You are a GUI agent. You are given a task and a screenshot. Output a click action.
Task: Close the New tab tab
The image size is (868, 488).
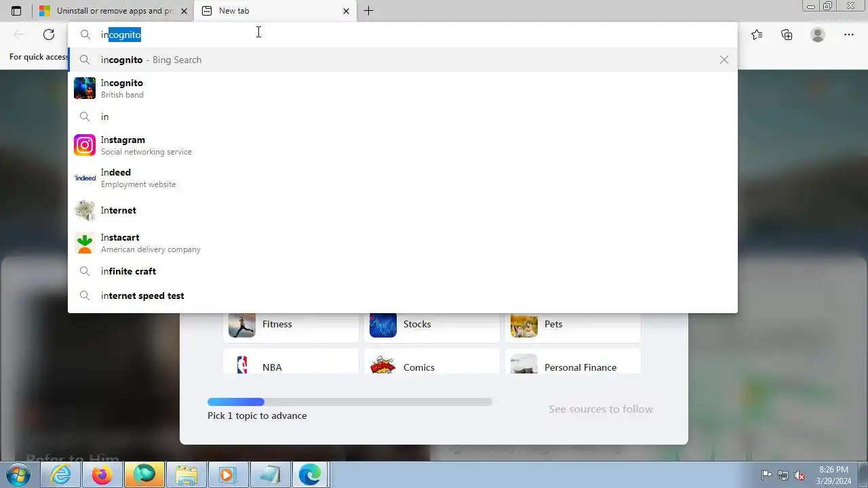[x=346, y=11]
